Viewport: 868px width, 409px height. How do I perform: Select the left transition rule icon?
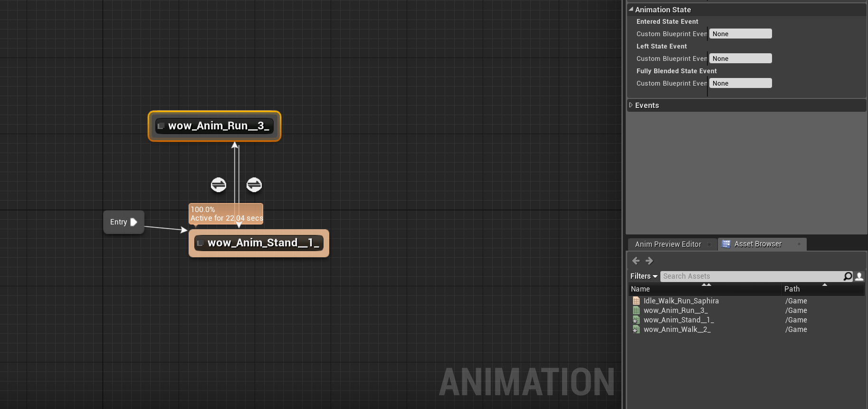(219, 185)
